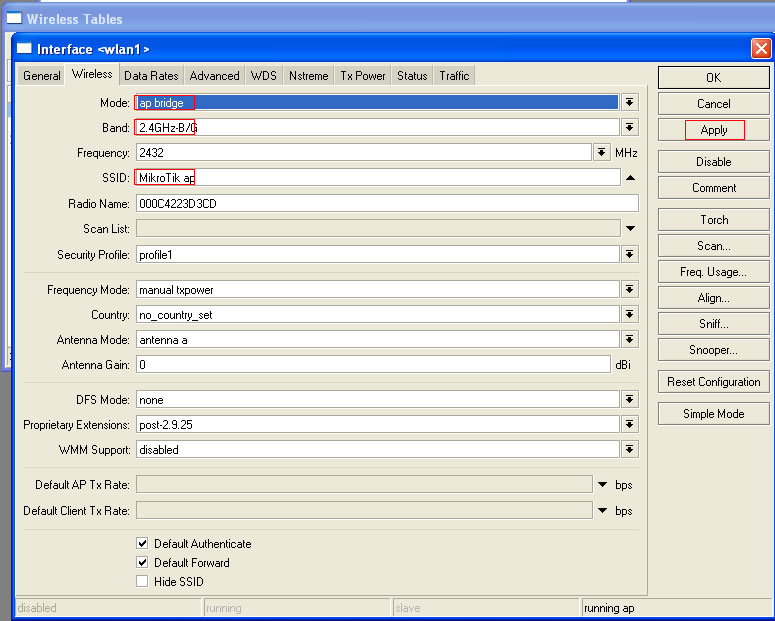Screen dimensions: 775x621
Task: Click the Disable button
Action: coord(713,162)
